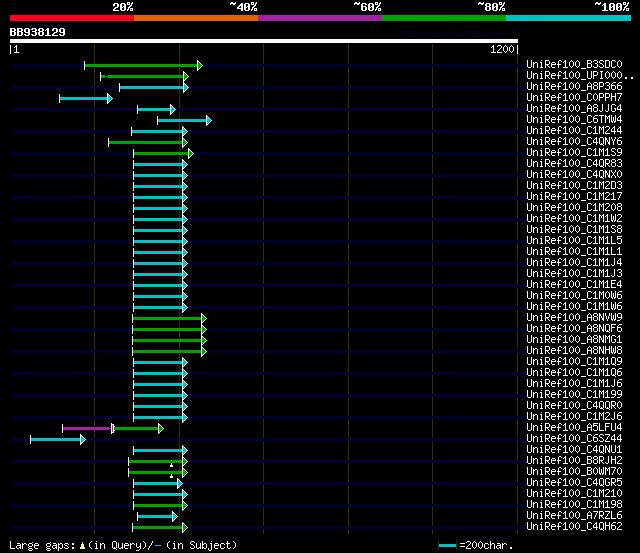Select the UniRef100_C4QH62 label
Image resolution: width=640 pixels, height=553 pixels.
click(574, 527)
